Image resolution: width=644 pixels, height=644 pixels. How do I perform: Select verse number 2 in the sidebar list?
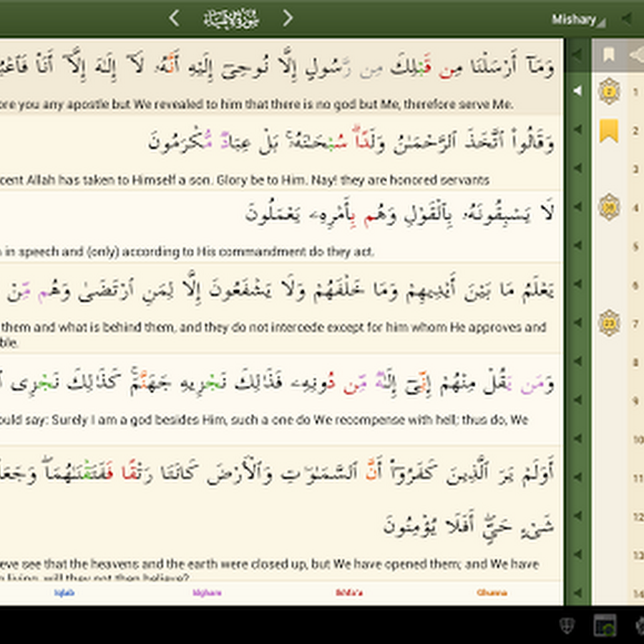635,131
